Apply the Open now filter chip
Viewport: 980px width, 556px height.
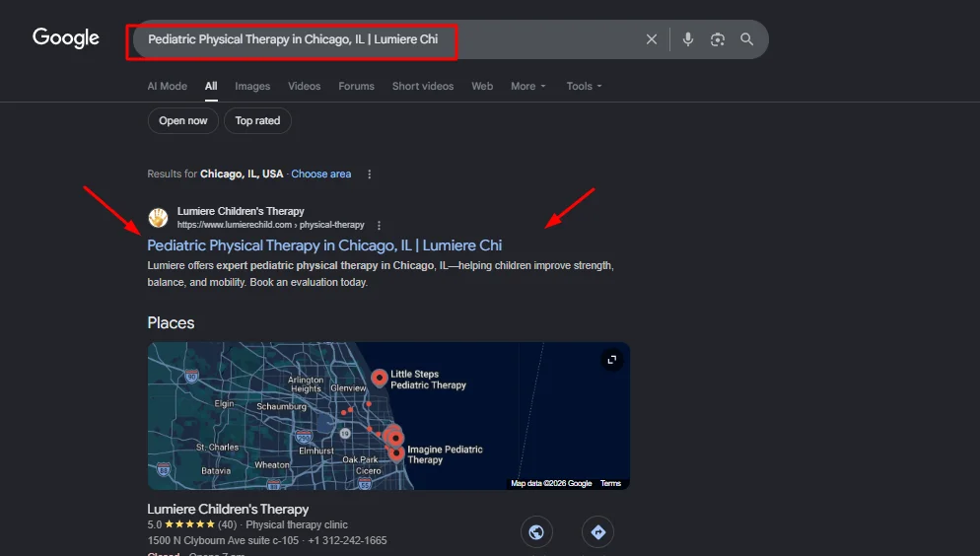[183, 120]
